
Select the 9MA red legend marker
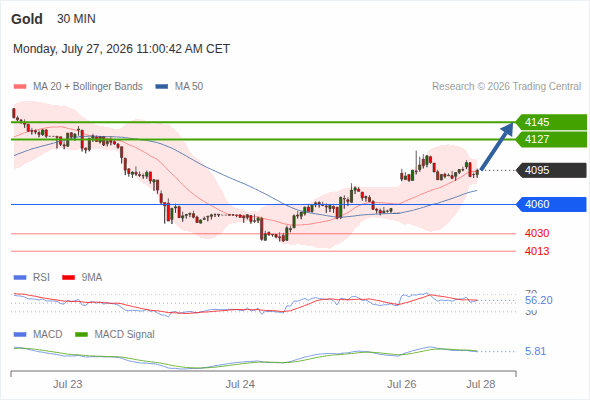pos(68,278)
